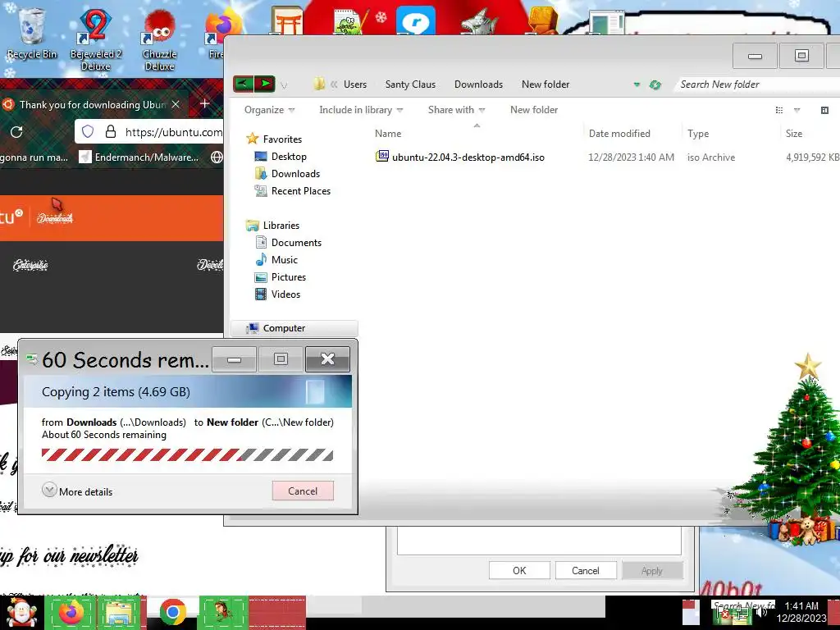The height and width of the screenshot is (630, 840).
Task: Click the Enterprise link on Ubuntu page
Action: [30, 265]
